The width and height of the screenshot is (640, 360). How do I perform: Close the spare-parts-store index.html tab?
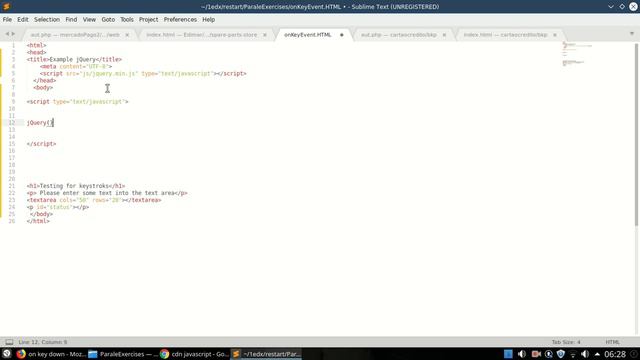click(264, 35)
